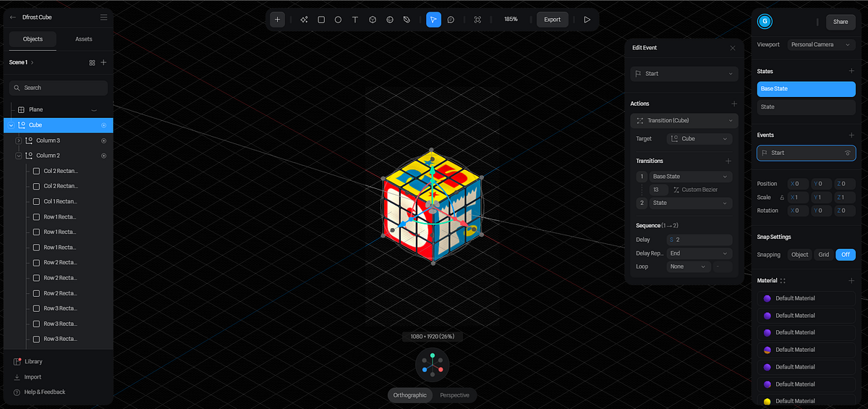Switch to Orthographic view
Image resolution: width=868 pixels, height=409 pixels.
410,395
